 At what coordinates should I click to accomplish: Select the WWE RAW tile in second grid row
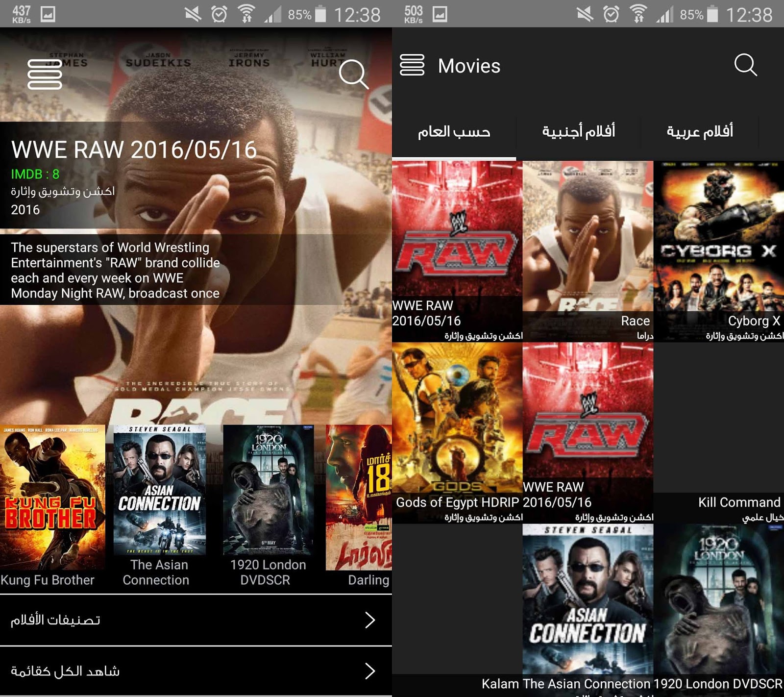coord(588,433)
